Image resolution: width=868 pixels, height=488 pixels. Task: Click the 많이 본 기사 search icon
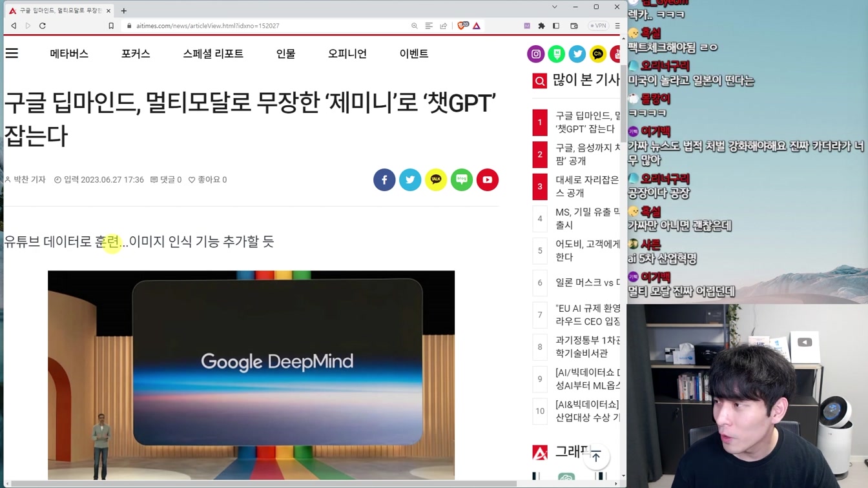pyautogui.click(x=540, y=81)
